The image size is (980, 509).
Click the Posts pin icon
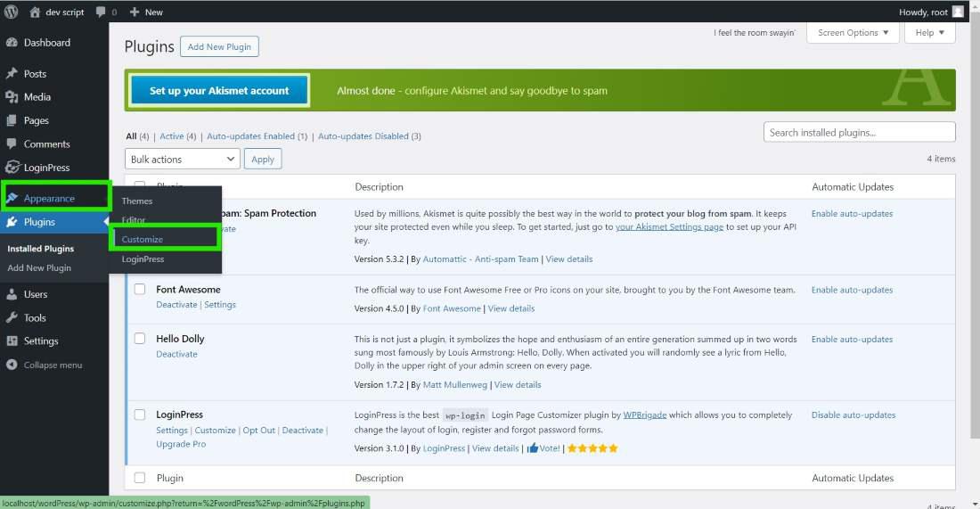[x=12, y=74]
